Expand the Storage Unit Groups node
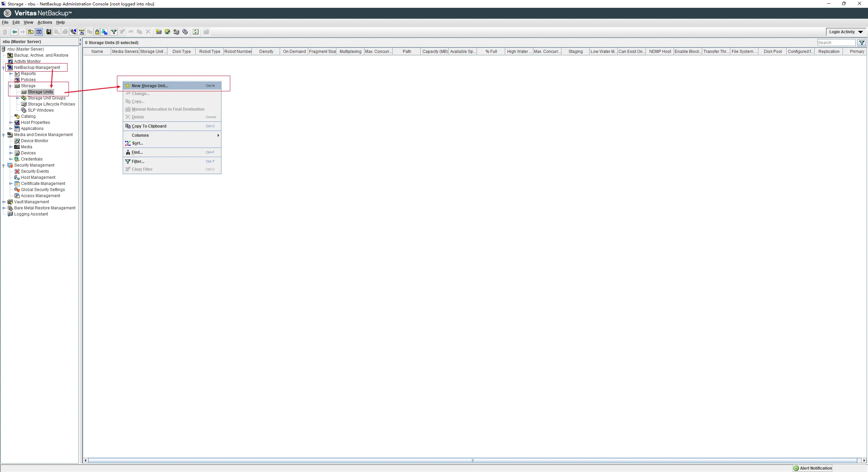Viewport: 868px width, 472px height. point(18,98)
